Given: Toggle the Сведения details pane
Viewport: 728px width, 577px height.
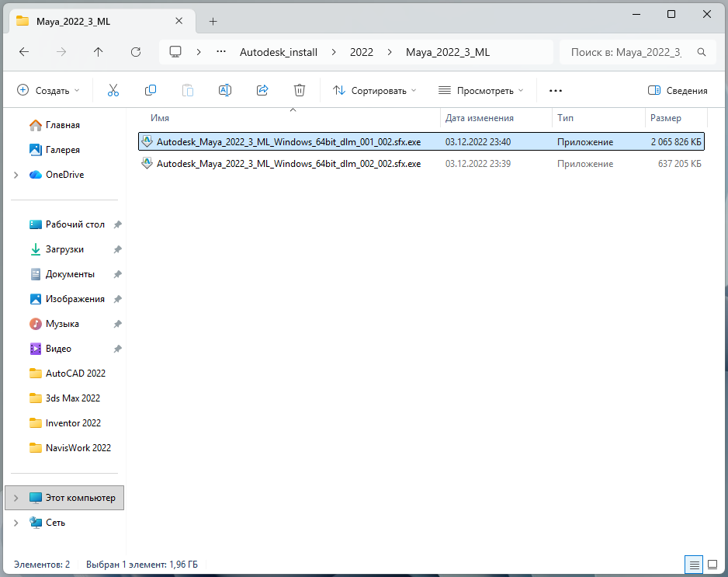Looking at the screenshot, I should pyautogui.click(x=678, y=91).
